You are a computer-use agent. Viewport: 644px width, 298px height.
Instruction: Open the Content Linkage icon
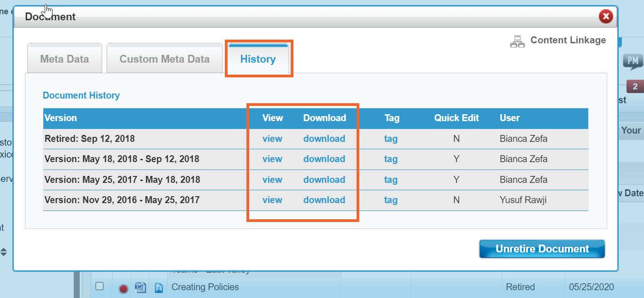point(518,41)
